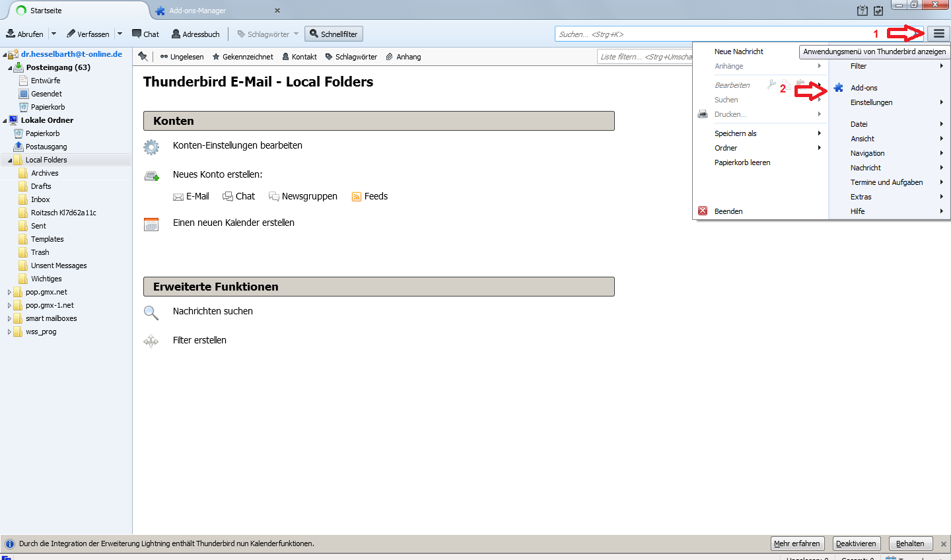Click the new account icon beside Neues Konto erstellen

click(152, 175)
